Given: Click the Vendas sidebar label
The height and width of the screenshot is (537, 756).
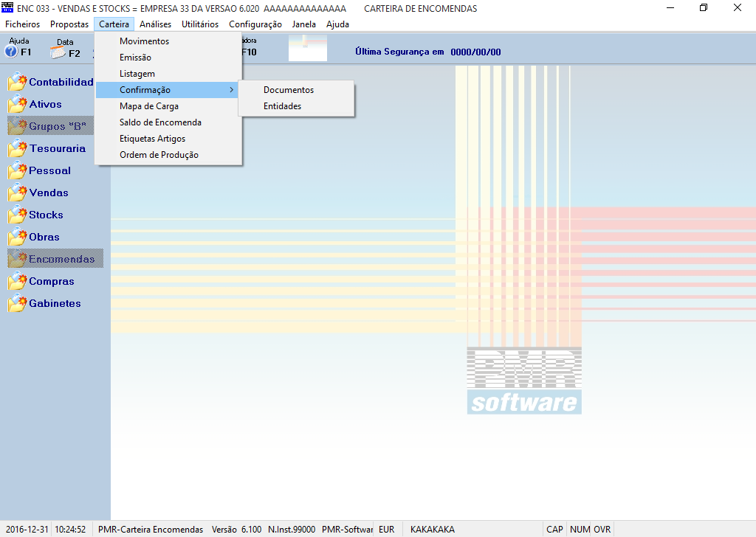Looking at the screenshot, I should [x=49, y=193].
